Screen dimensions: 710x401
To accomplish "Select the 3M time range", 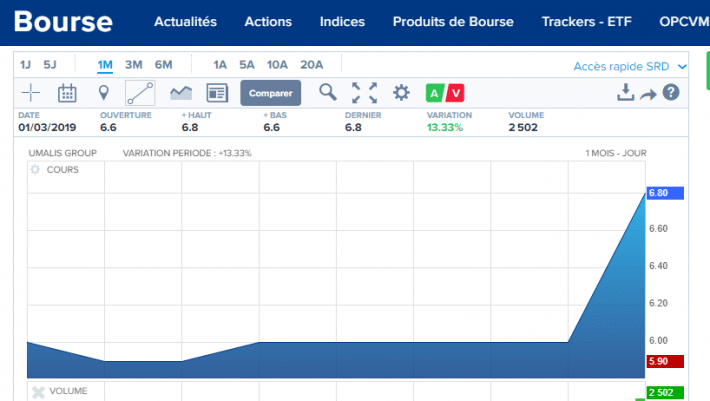I will point(134,65).
